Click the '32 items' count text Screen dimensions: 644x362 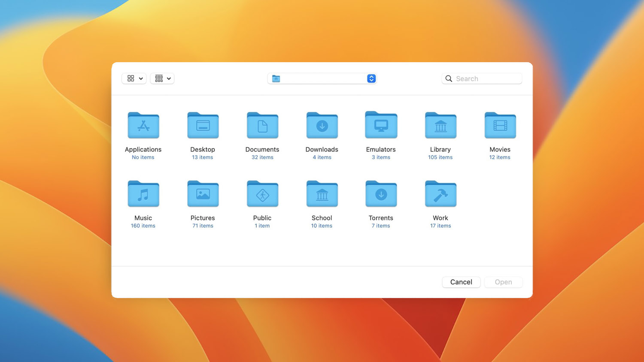tap(262, 157)
